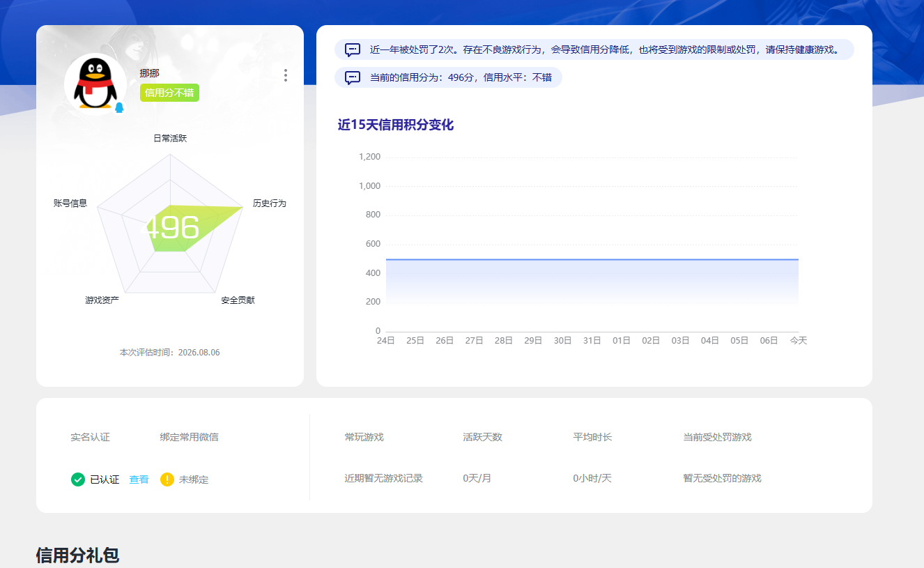Click the 01日 label on chart axis

click(622, 341)
